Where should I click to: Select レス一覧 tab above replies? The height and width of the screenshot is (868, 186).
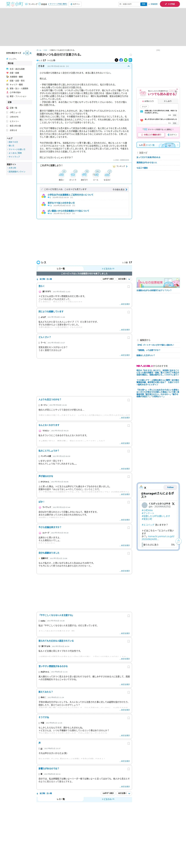[x=61, y=269]
